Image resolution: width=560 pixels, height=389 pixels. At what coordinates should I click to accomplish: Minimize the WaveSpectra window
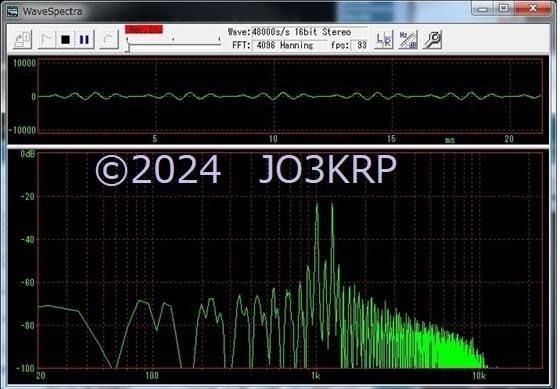pyautogui.click(x=482, y=9)
